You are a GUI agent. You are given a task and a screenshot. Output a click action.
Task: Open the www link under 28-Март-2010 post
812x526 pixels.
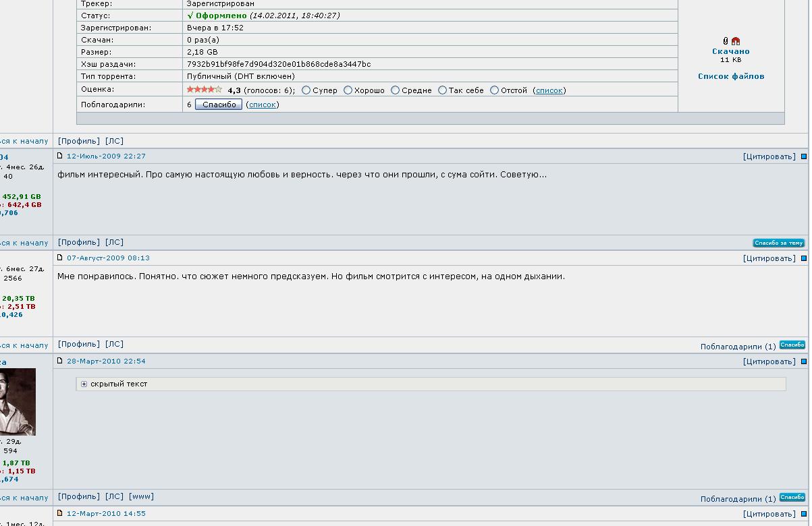[x=142, y=496]
